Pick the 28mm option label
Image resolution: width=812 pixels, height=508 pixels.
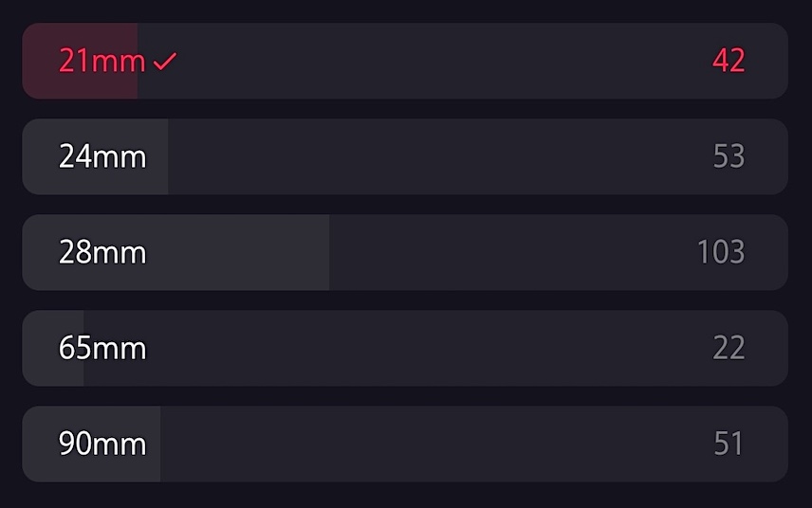tap(102, 252)
